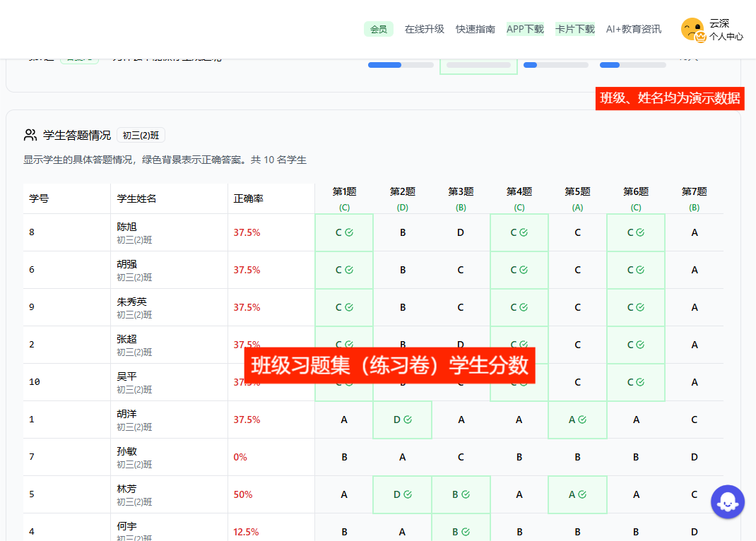The width and height of the screenshot is (756, 541).
Task: Click the 初三(2)班 class tag
Action: coord(141,136)
